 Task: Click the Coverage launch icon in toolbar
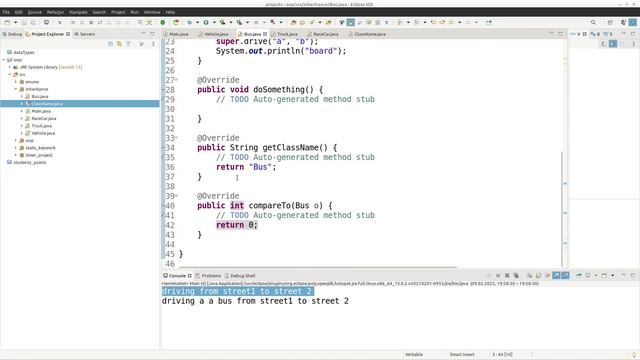[x=222, y=22]
